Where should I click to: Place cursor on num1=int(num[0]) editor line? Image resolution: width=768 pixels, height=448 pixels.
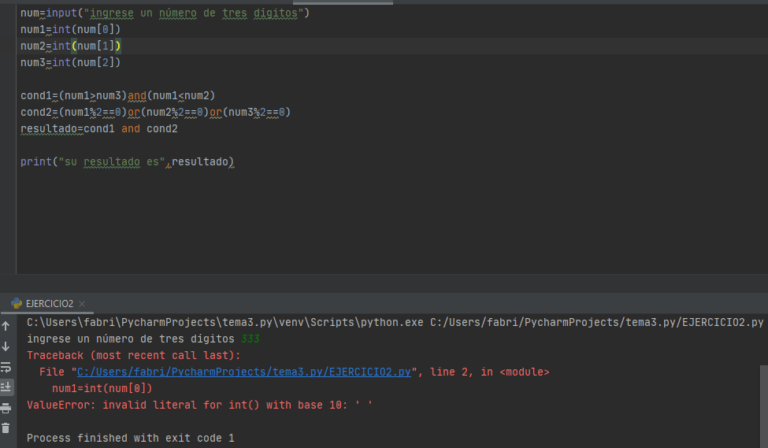coord(70,29)
